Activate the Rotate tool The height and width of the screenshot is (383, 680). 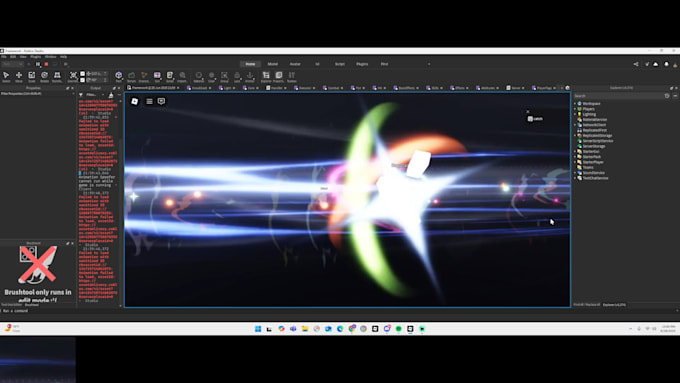tap(44, 77)
